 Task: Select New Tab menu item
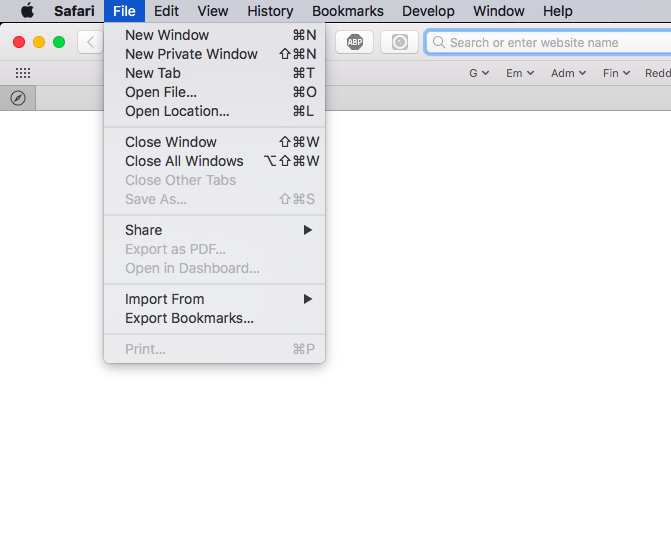click(x=214, y=73)
